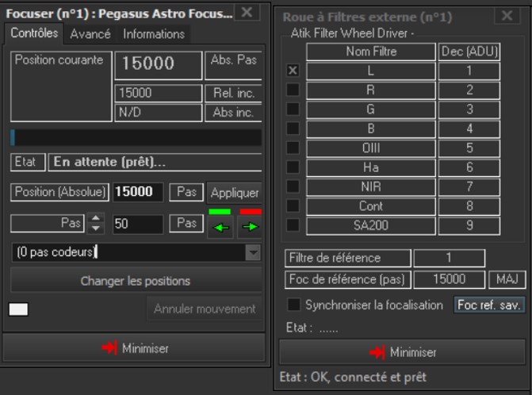
Task: Click the green right arrow move button
Action: 250,227
